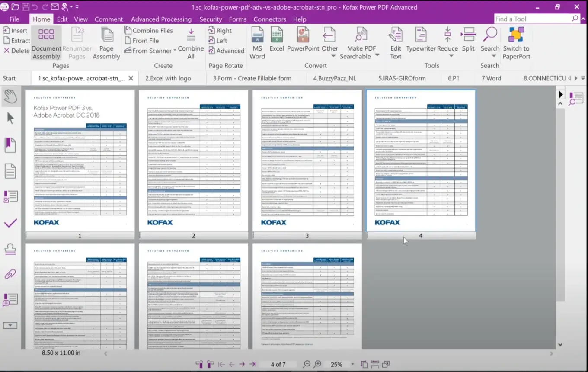
Task: Select page 2 thumbnail
Action: pos(193,160)
